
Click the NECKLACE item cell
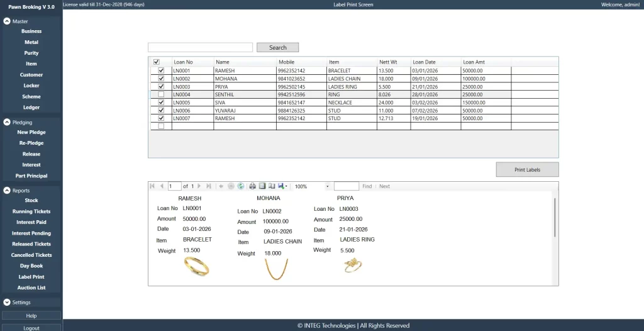(x=352, y=103)
